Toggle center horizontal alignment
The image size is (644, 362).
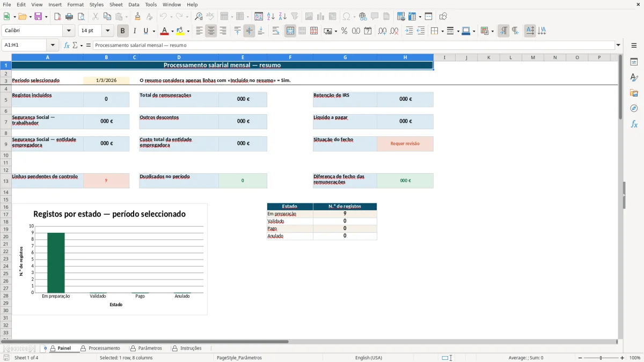(211, 31)
